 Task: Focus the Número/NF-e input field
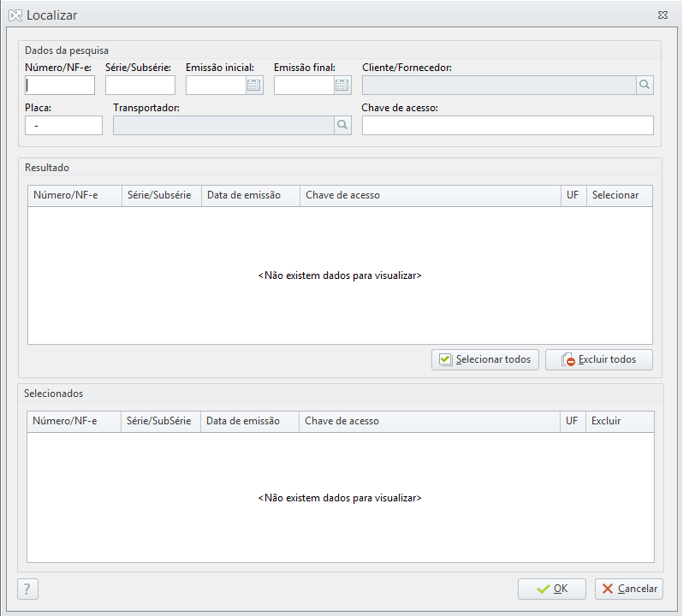click(60, 85)
